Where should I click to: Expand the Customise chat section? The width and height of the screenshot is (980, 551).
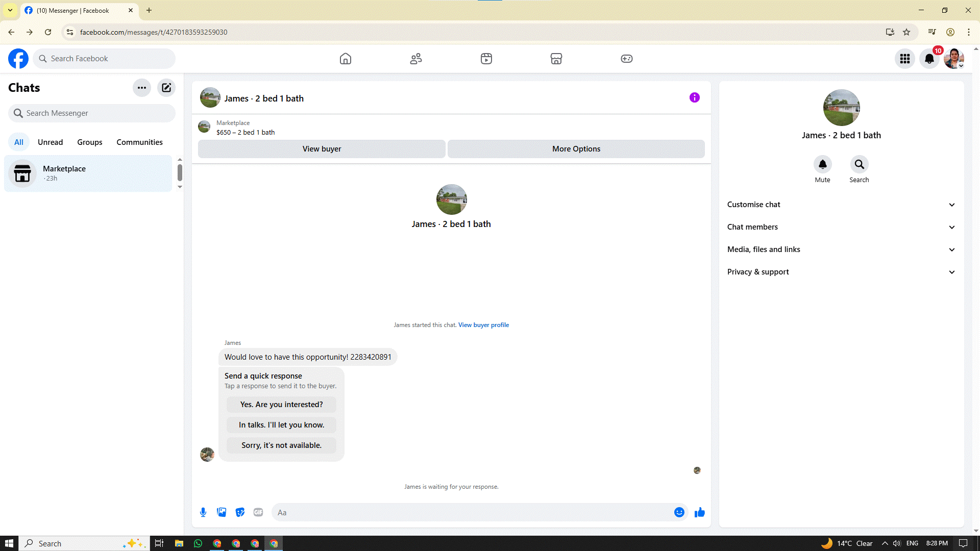[841, 205]
